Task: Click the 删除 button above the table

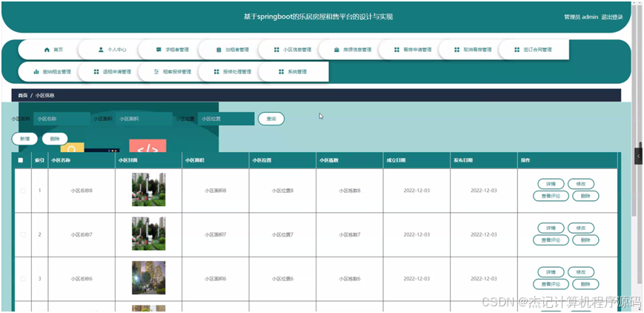Action: (x=55, y=139)
